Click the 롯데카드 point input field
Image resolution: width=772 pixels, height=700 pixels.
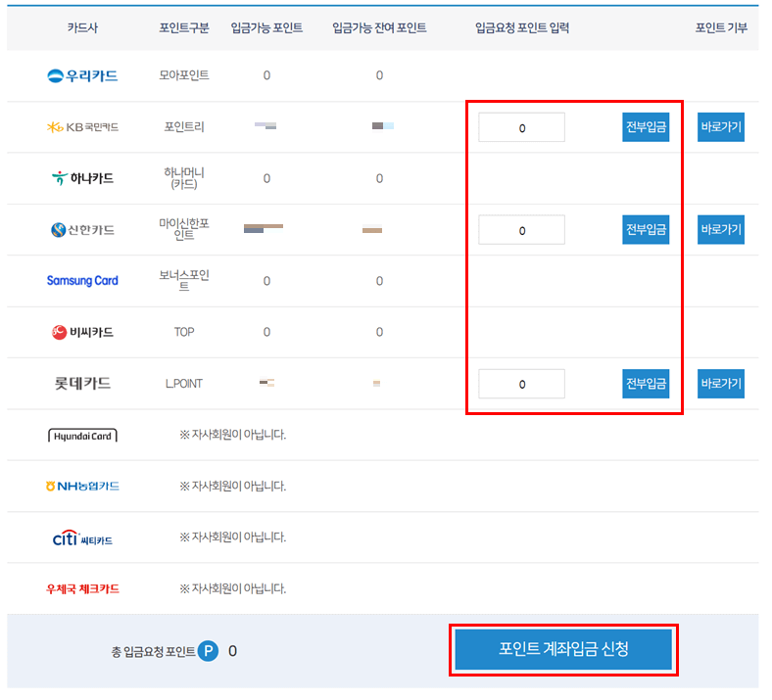click(x=521, y=384)
